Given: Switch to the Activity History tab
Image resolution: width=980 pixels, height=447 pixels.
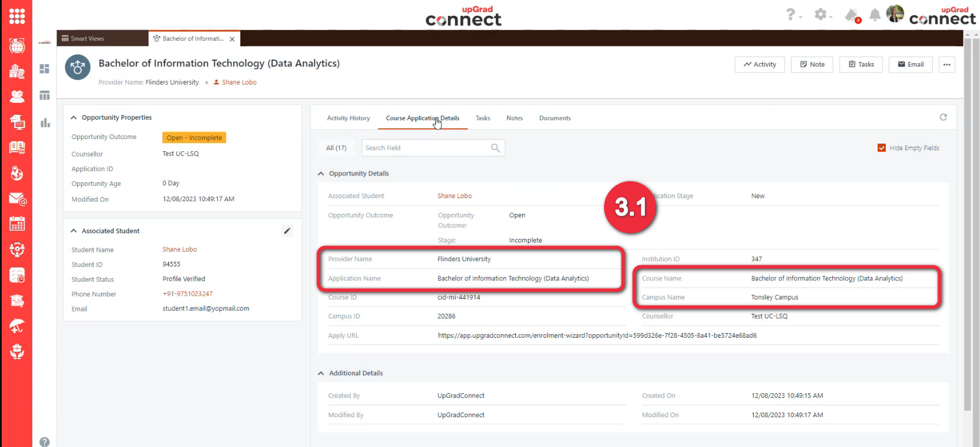Looking at the screenshot, I should click(x=348, y=118).
